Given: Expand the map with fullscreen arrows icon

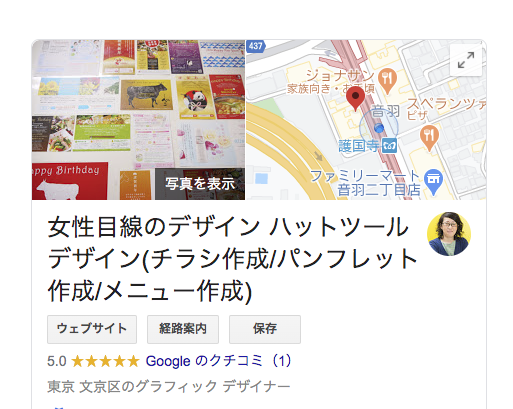Looking at the screenshot, I should 466,60.
